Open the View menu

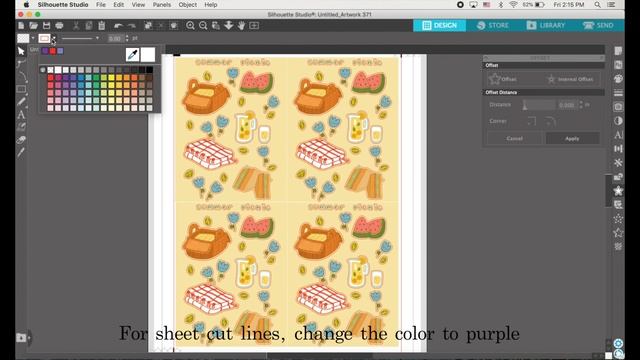[x=138, y=5]
